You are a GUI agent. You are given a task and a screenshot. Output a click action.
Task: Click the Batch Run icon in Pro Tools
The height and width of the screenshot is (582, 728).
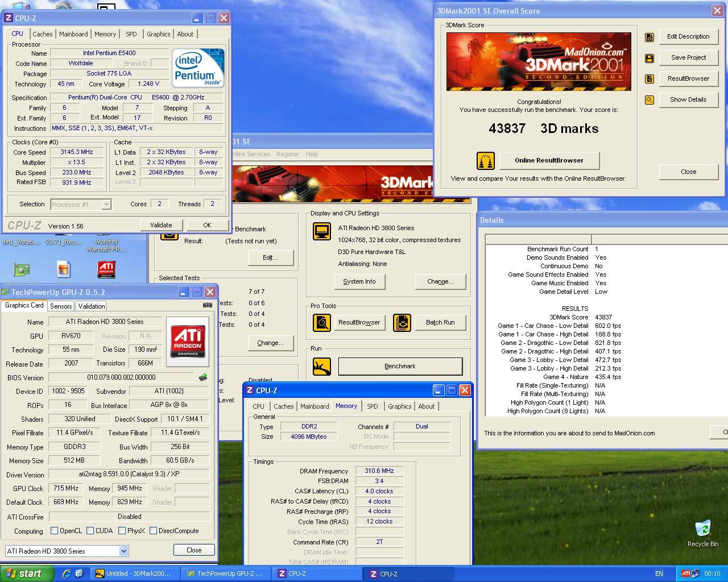coord(402,323)
